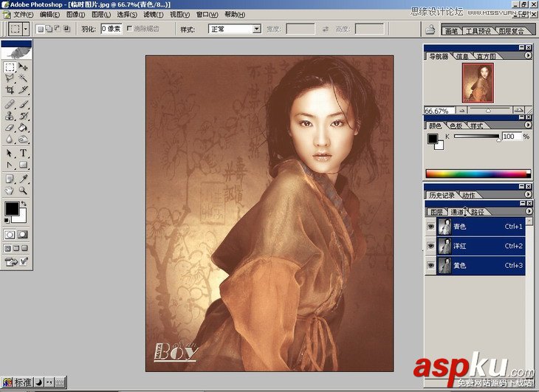Image resolution: width=539 pixels, height=392 pixels.
Task: Click Add to selection button
Action: [x=49, y=30]
